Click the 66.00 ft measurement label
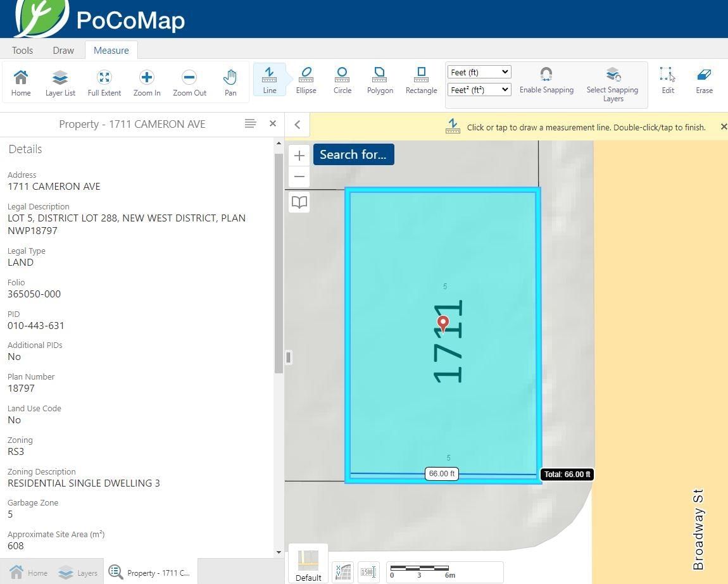 [x=441, y=473]
